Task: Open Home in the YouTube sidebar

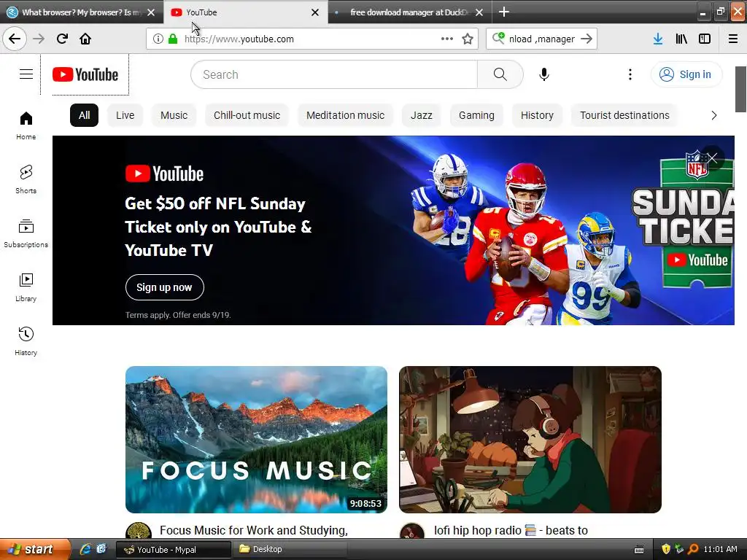Action: [26, 125]
